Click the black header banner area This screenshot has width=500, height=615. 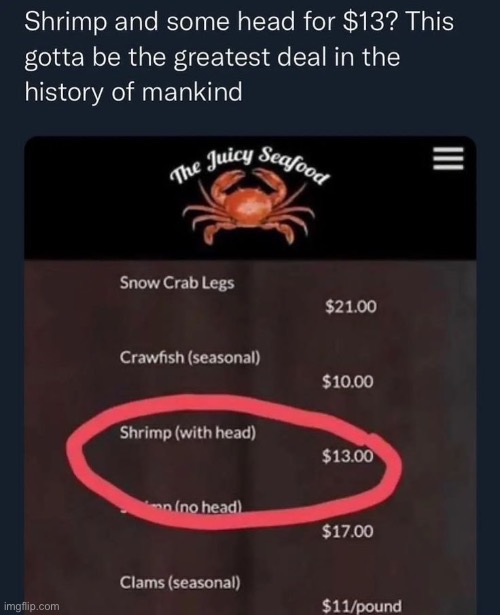[x=250, y=197]
